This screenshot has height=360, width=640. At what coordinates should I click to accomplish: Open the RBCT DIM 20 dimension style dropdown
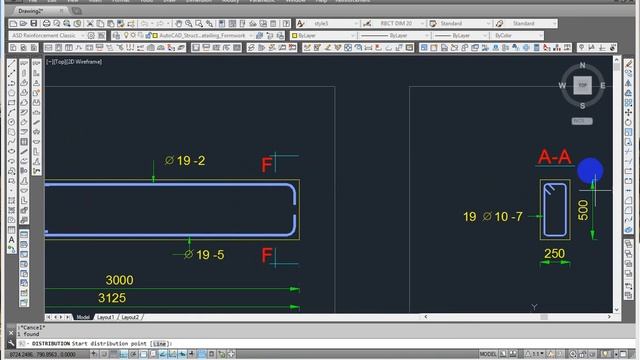pyautogui.click(x=399, y=24)
